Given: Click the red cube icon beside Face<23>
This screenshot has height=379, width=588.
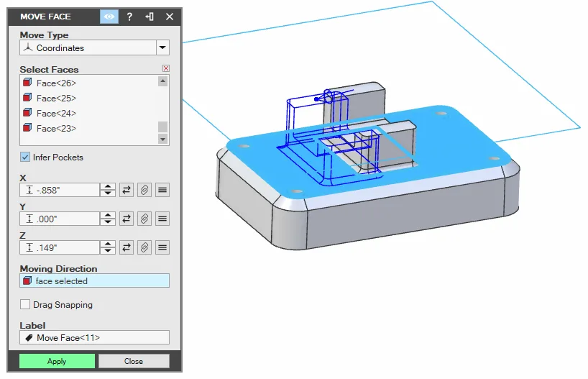Looking at the screenshot, I should [x=27, y=127].
